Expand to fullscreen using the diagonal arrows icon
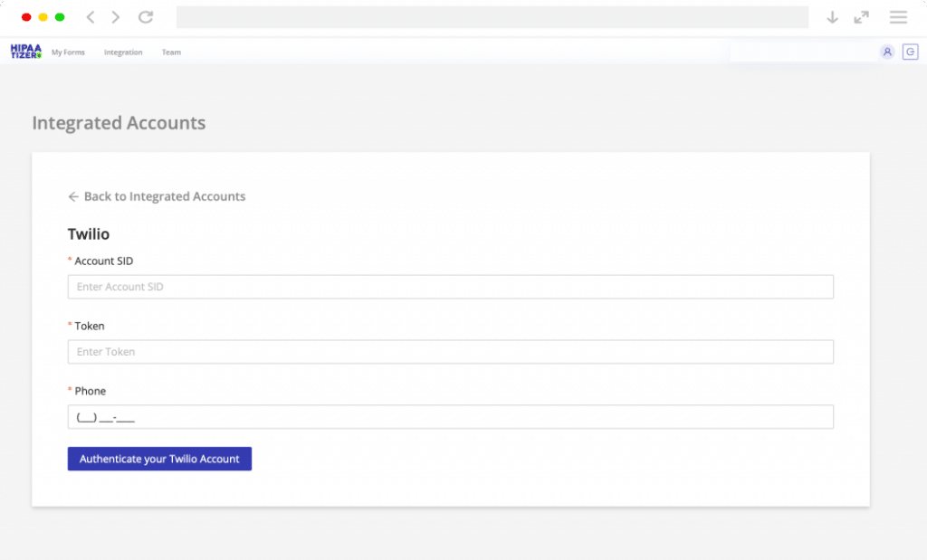 click(x=861, y=16)
